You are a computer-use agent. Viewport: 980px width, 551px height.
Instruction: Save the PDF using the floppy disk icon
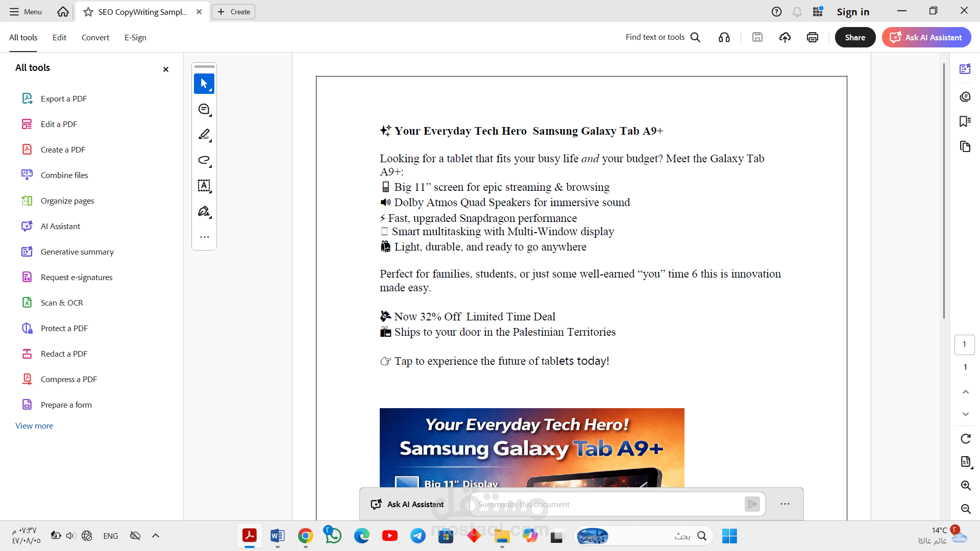coord(757,37)
